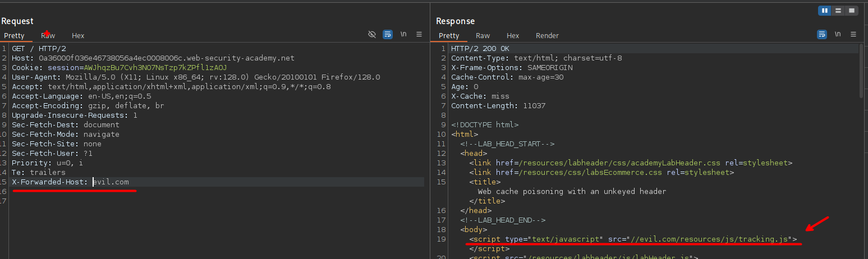The image size is (868, 259).
Task: Switch to the Request Pretty tab
Action: (x=14, y=35)
